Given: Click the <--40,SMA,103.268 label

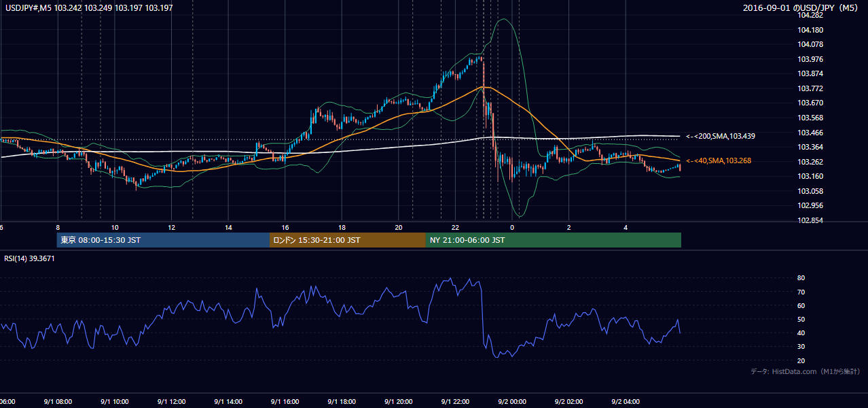Looking at the screenshot, I should pyautogui.click(x=719, y=160).
